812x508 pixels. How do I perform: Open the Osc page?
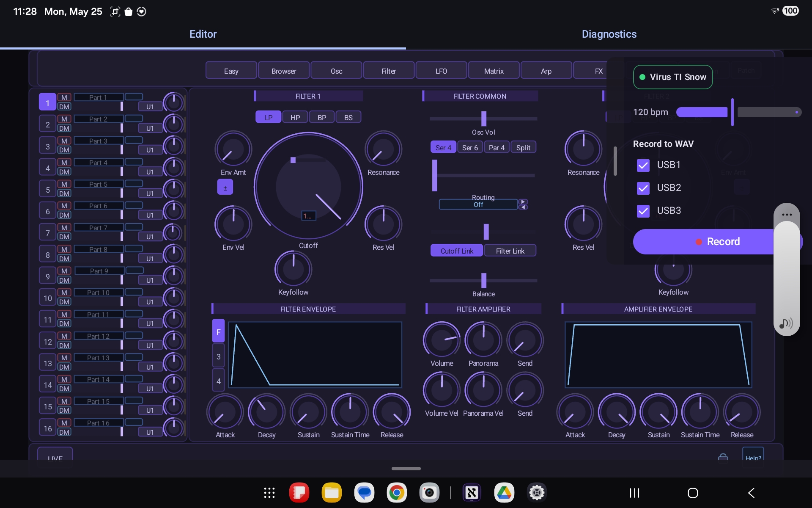[336, 71]
